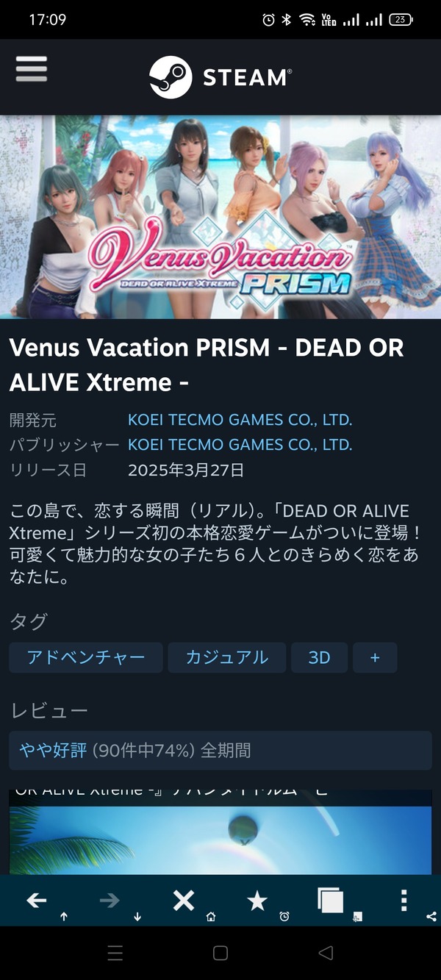Tap the Android recent apps navigation button

[x=115, y=954]
